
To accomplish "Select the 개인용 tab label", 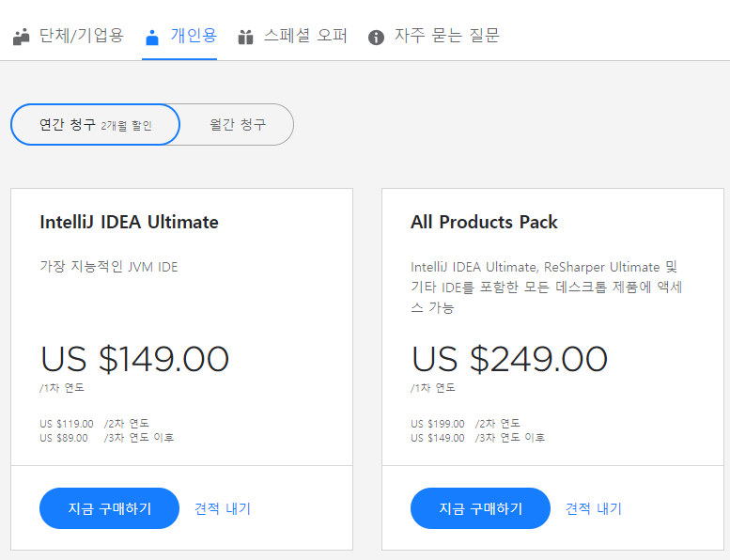I will click(194, 36).
